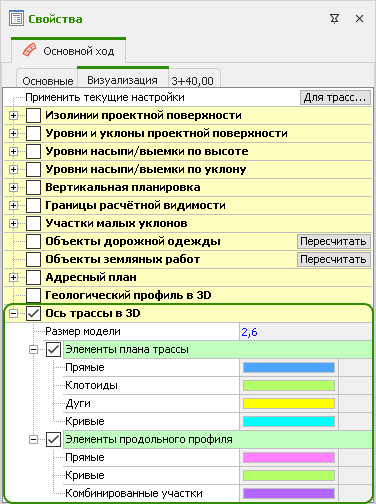Click Пересчитать for Объекты земляных работ
The width and height of the screenshot is (376, 504).
click(x=334, y=259)
